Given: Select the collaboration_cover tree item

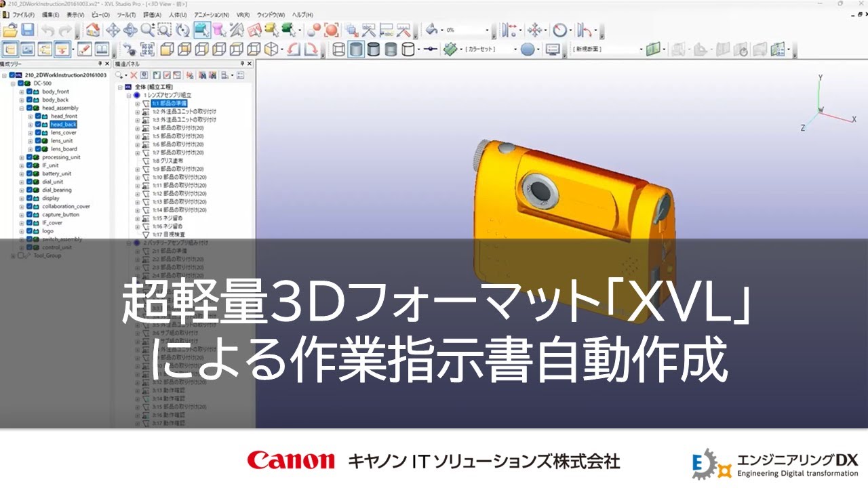Looking at the screenshot, I should click(66, 206).
